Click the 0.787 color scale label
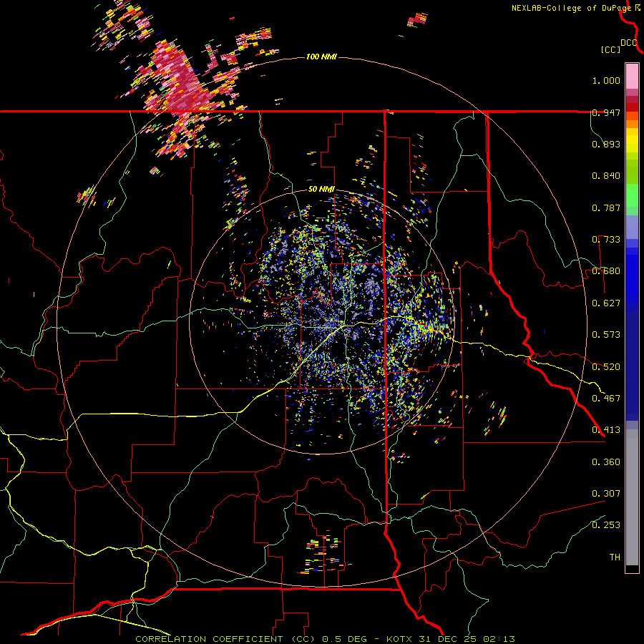 (x=606, y=208)
